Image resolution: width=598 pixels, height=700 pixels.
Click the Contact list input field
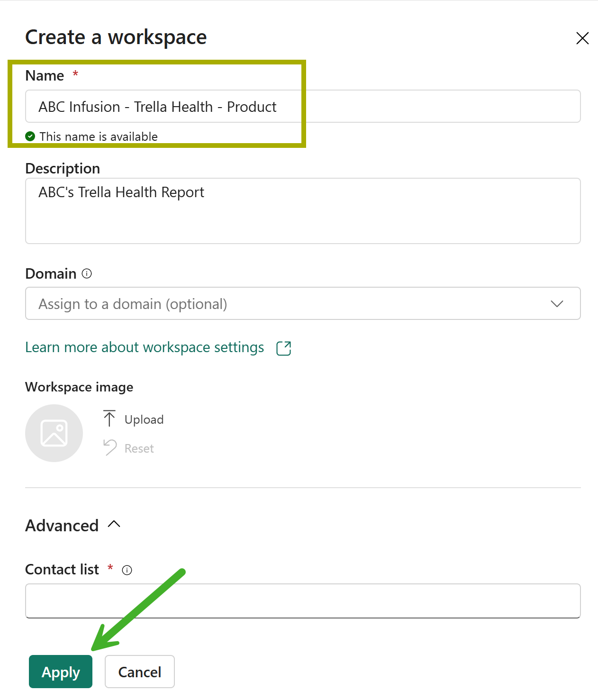[x=303, y=601]
